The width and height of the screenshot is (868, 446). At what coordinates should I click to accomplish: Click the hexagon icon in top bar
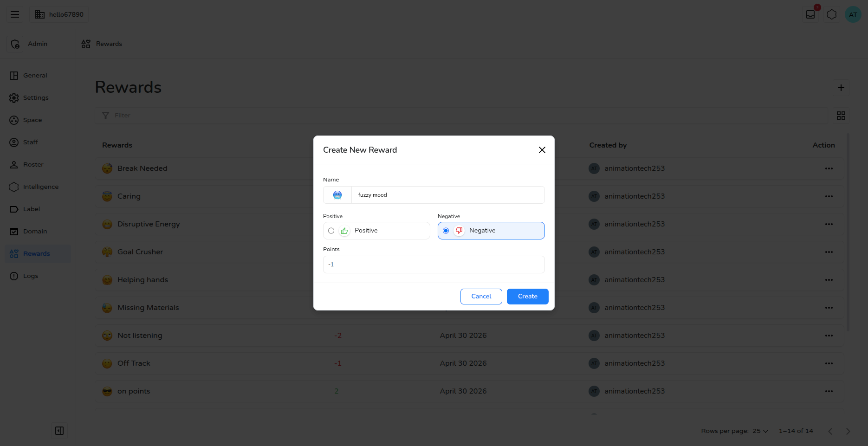[832, 14]
